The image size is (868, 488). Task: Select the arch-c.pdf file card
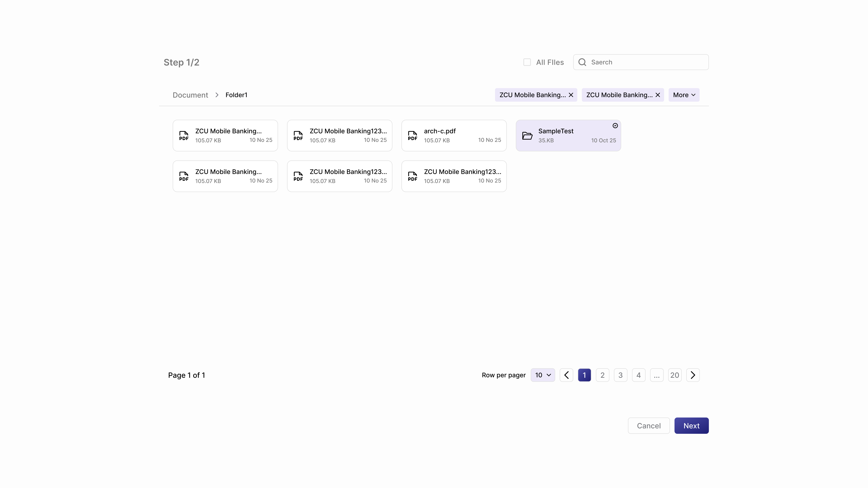click(x=454, y=135)
